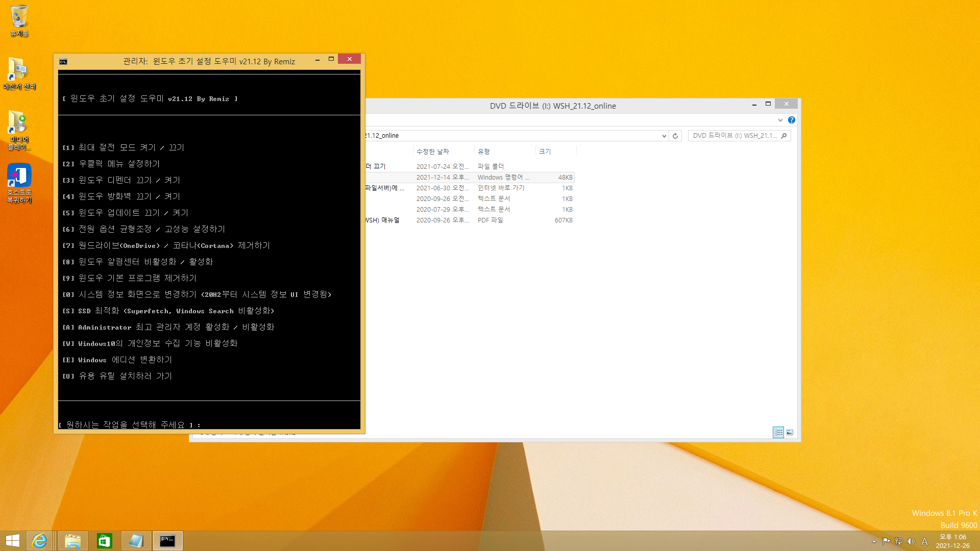Viewport: 980px width, 551px height.
Task: Open the notepad-like taskbar app icon
Action: [136, 541]
